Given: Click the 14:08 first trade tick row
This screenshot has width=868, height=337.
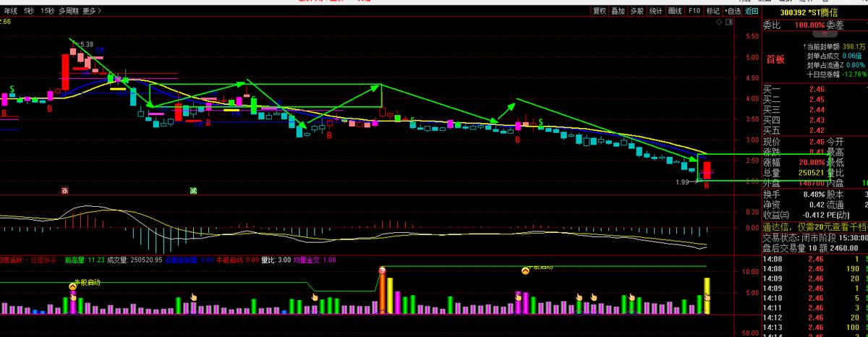Looking at the screenshot, I should [815, 258].
